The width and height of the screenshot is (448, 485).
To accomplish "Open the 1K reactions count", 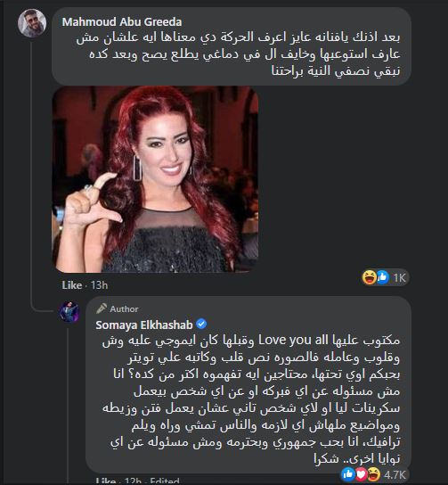I will pyautogui.click(x=399, y=278).
